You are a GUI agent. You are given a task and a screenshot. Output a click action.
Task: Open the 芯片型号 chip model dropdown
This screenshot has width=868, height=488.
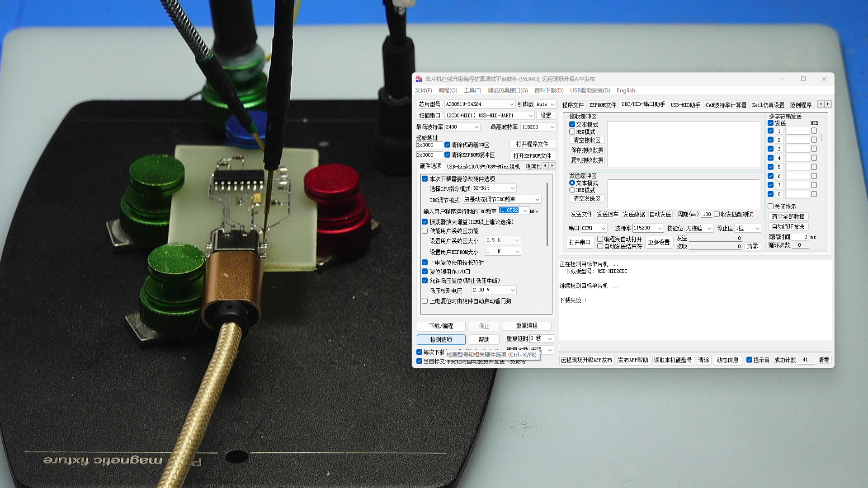511,104
